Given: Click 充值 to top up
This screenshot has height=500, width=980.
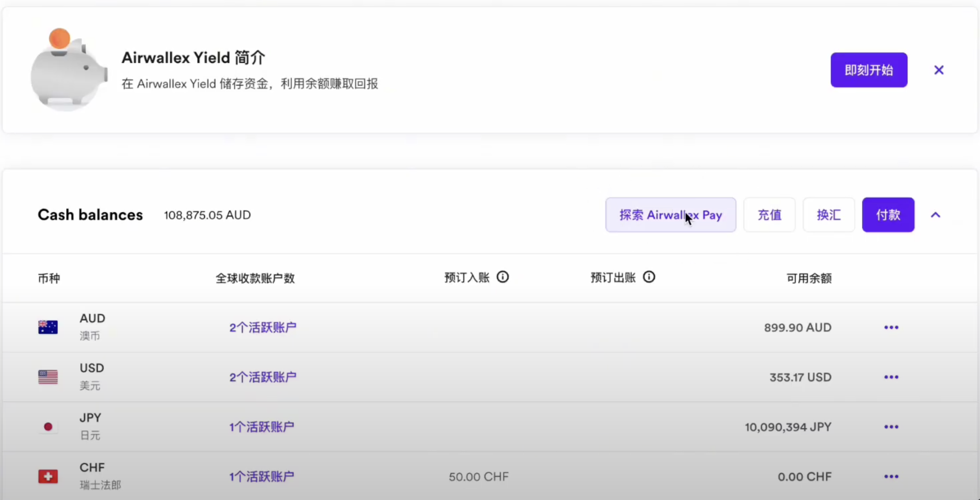Looking at the screenshot, I should click(x=769, y=215).
